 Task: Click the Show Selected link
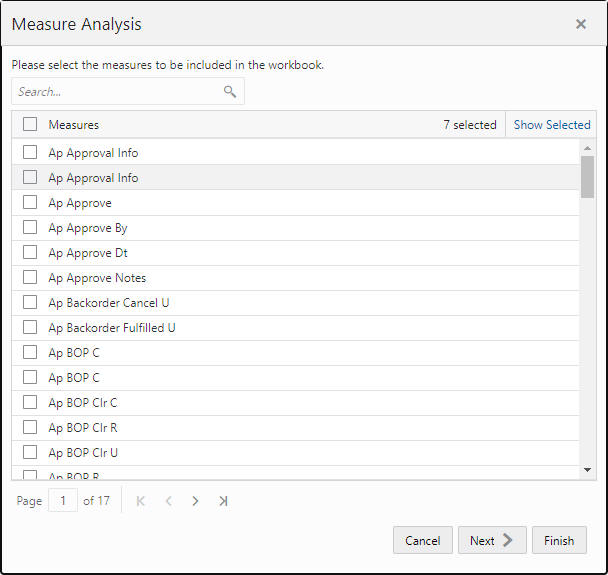(552, 125)
